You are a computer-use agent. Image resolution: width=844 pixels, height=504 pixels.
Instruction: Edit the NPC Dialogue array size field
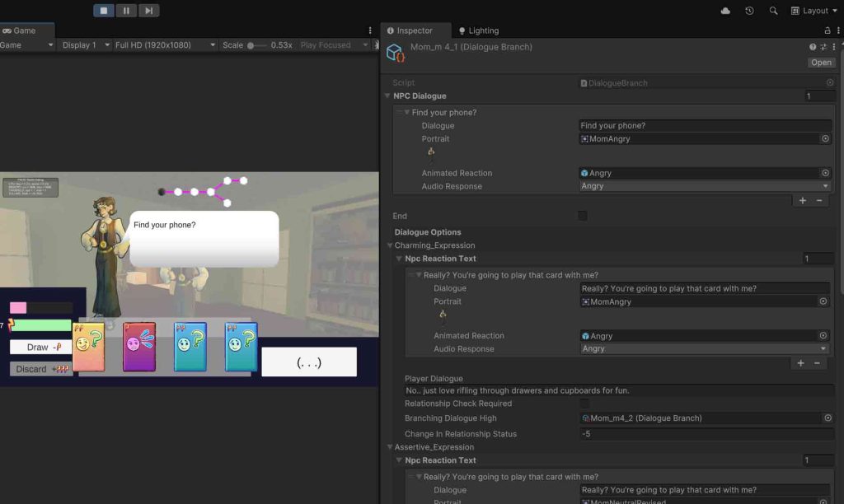click(820, 96)
